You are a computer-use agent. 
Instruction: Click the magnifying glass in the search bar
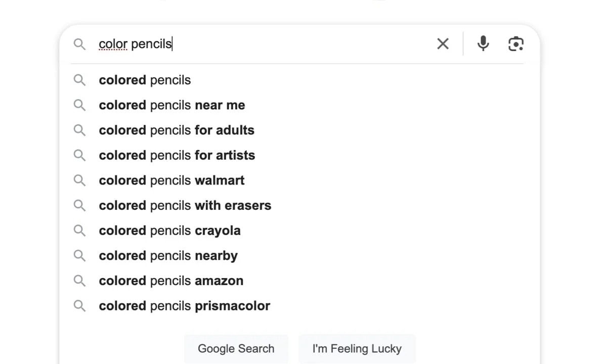coord(79,44)
